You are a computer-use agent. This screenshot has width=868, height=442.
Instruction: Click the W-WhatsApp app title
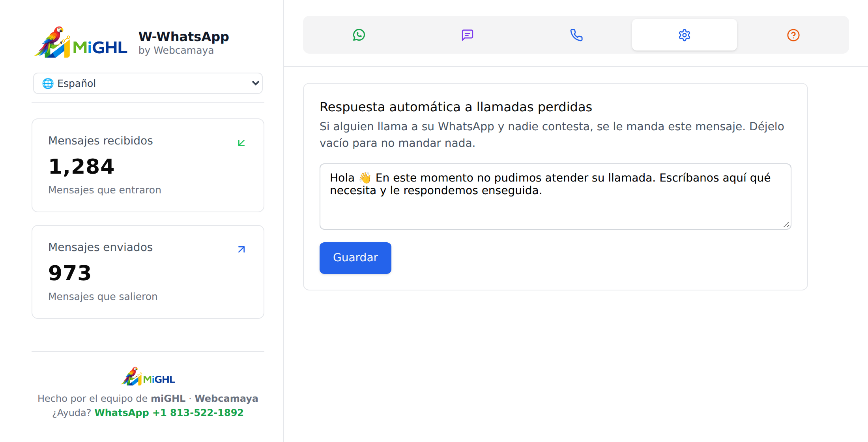184,36
